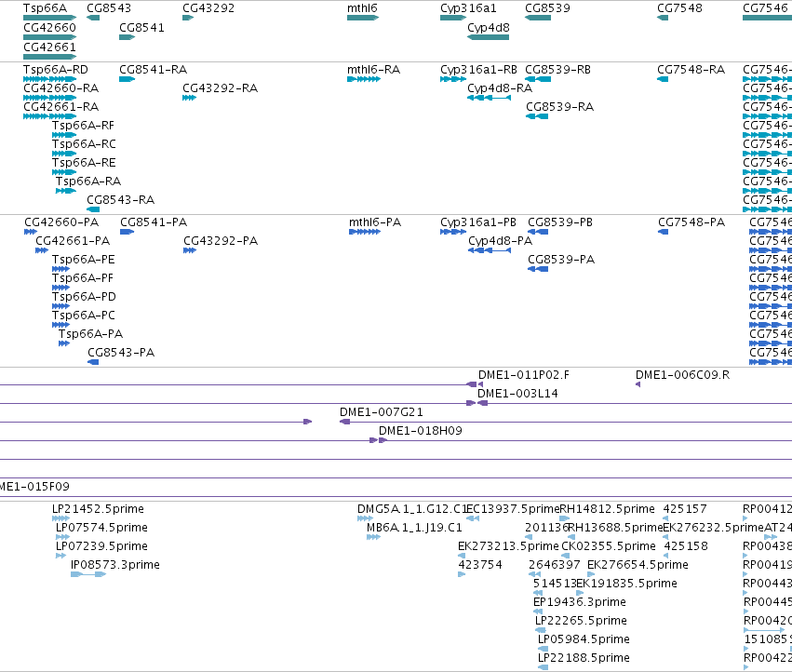The image size is (792, 672).
Task: Select the Cyp316a1 gene label
Action: 468,8
